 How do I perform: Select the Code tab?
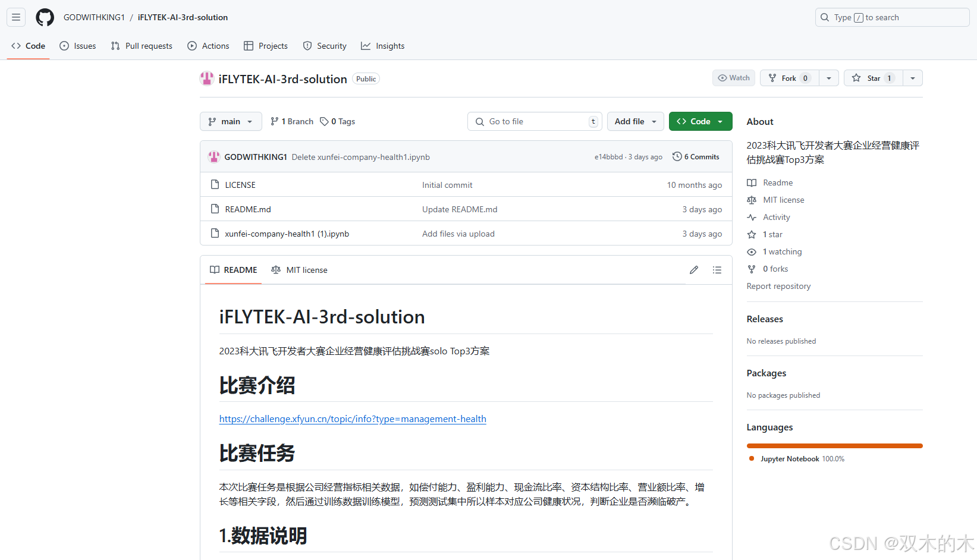28,46
